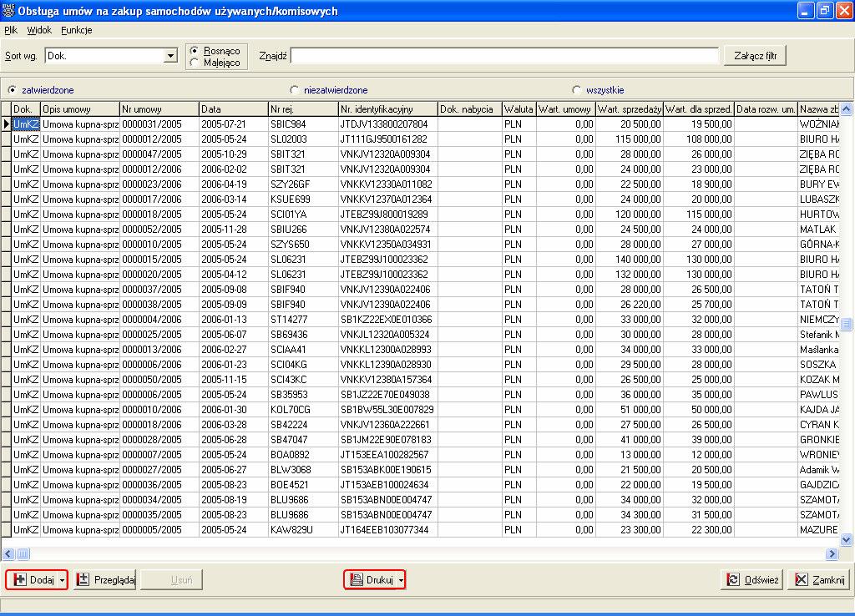The image size is (855, 616).
Task: Click into the Znajdź search field
Action: pos(505,56)
